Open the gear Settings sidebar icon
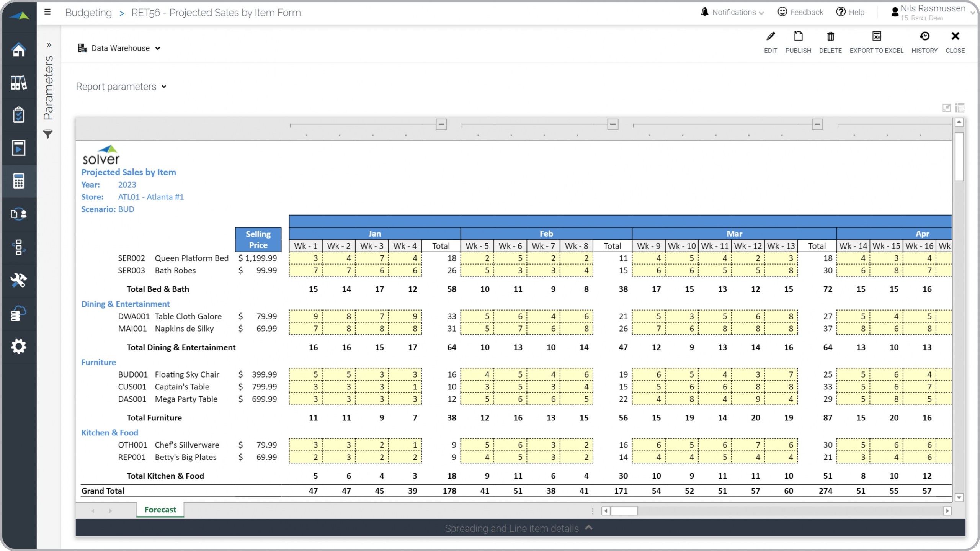 click(18, 346)
